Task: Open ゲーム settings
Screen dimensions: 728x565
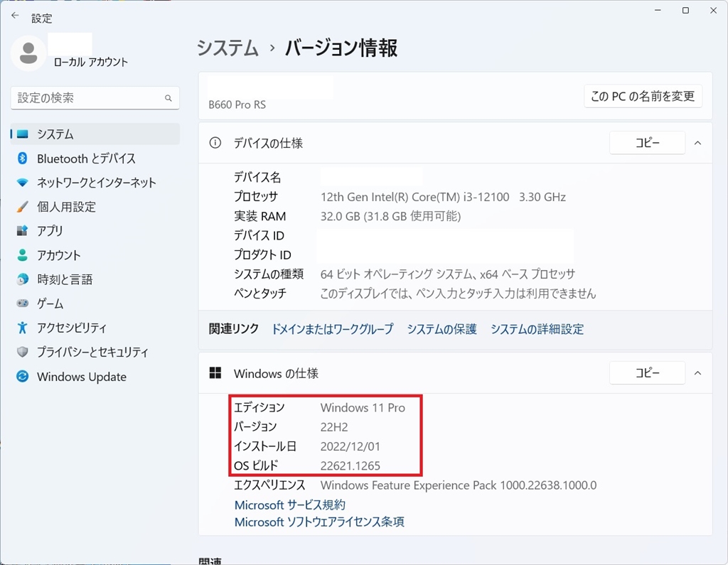Action: pyautogui.click(x=95, y=303)
